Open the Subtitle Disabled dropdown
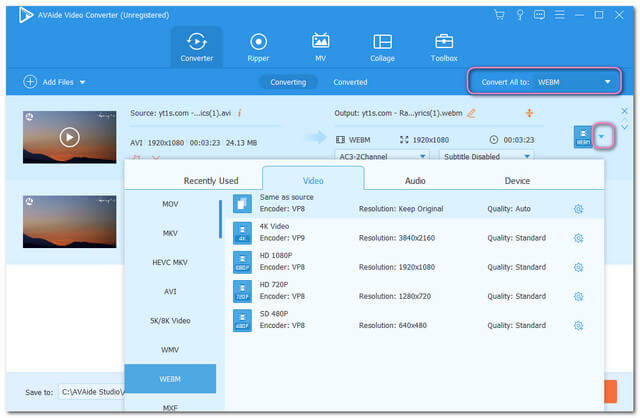The image size is (640, 418). (x=487, y=156)
